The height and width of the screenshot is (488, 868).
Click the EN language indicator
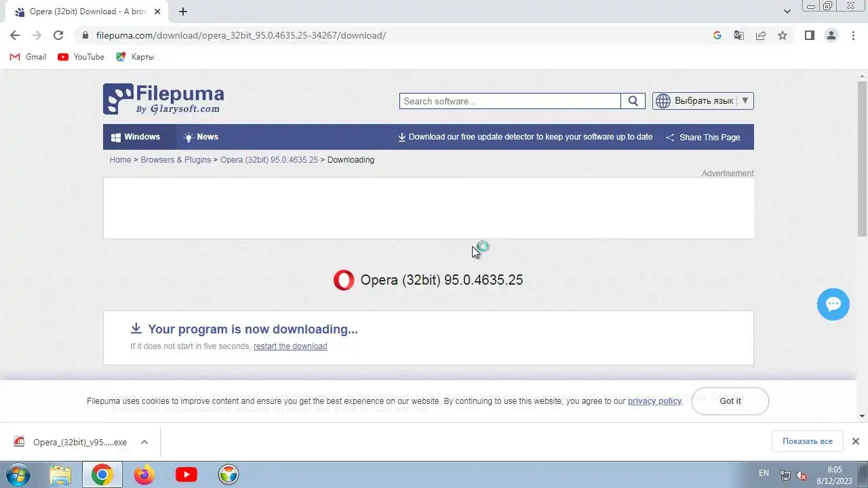[764, 473]
